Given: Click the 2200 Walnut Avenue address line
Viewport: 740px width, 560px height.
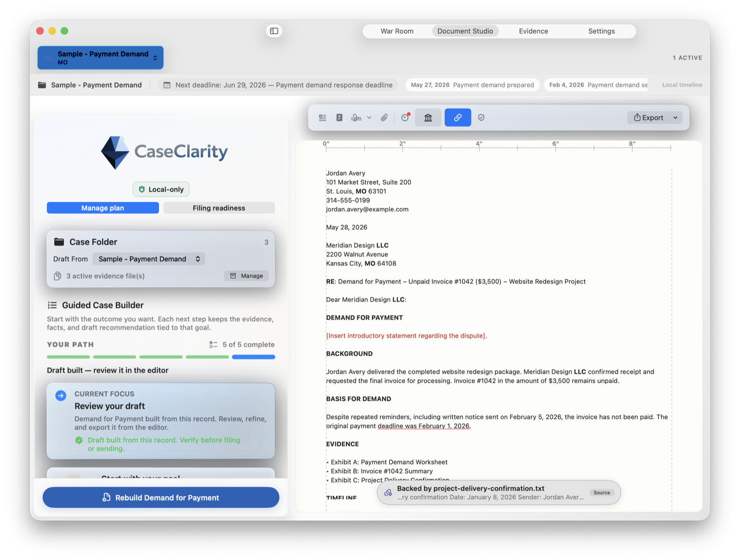Looking at the screenshot, I should (357, 254).
